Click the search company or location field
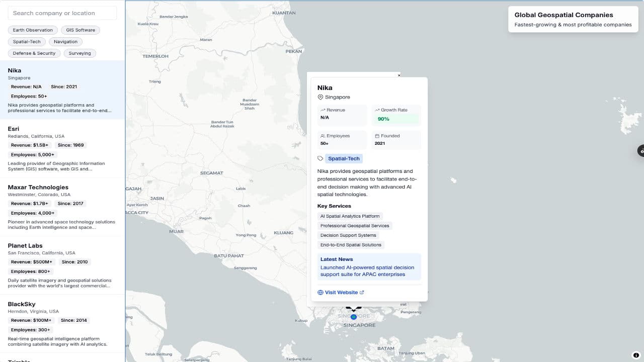The width and height of the screenshot is (644, 362). coord(62,13)
